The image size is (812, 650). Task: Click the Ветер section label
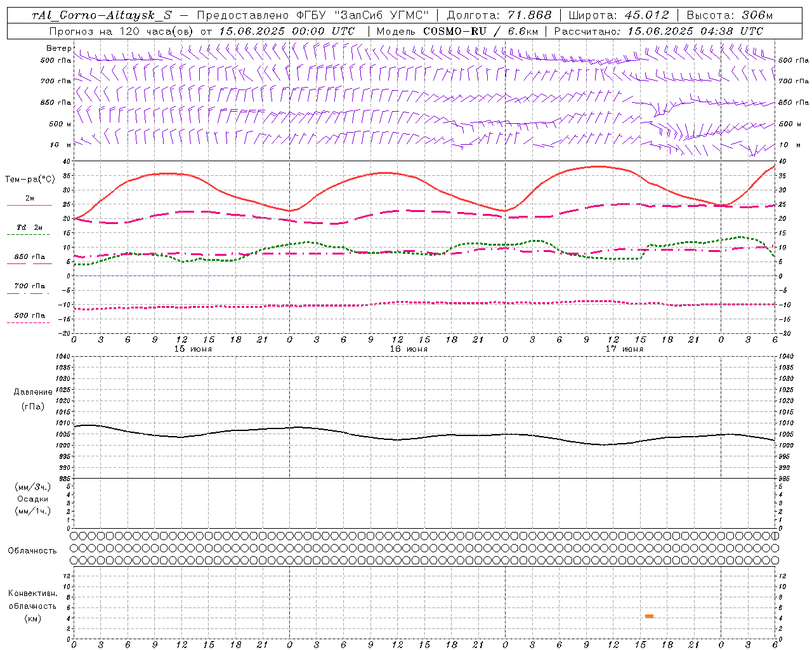(59, 48)
